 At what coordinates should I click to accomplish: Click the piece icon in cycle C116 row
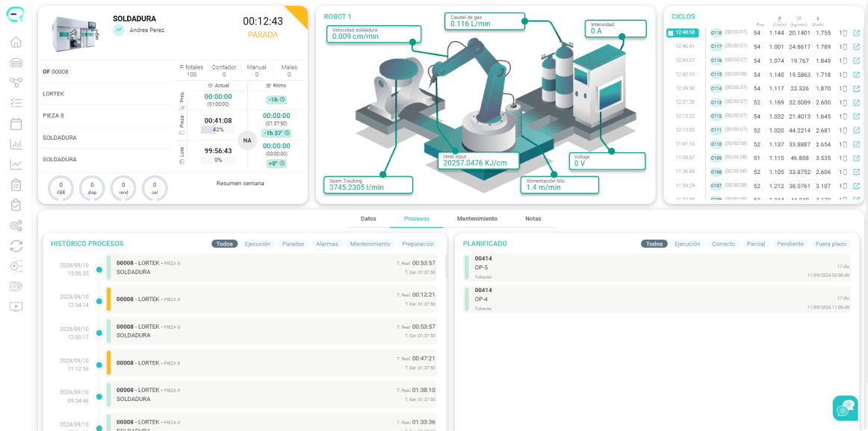(x=845, y=61)
